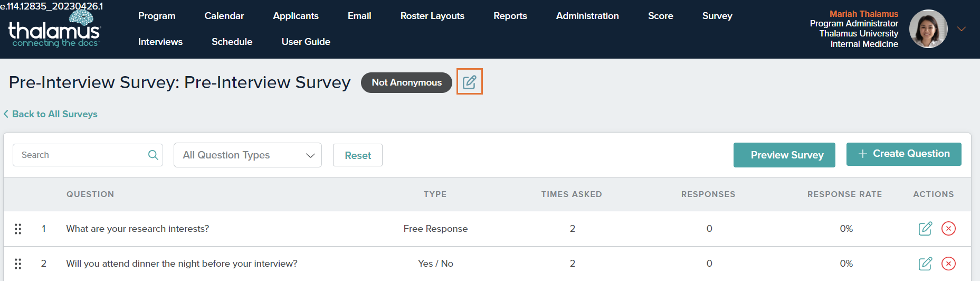
Task: Click the Thalamus logo
Action: tap(54, 31)
